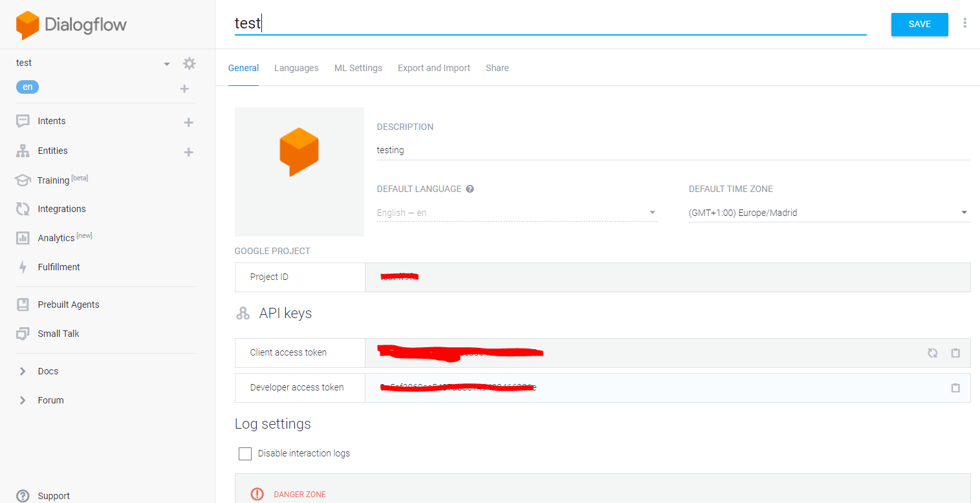This screenshot has height=503, width=980.
Task: Click the Integrations cycle icon
Action: coord(23,209)
